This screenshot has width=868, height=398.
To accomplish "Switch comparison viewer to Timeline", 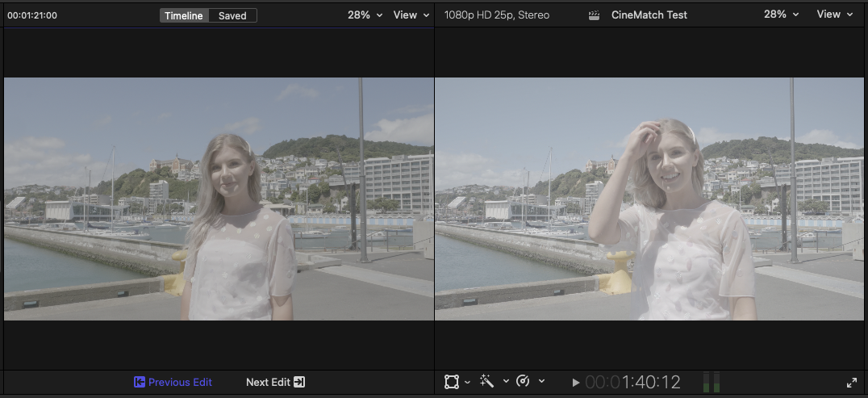I will pyautogui.click(x=184, y=15).
